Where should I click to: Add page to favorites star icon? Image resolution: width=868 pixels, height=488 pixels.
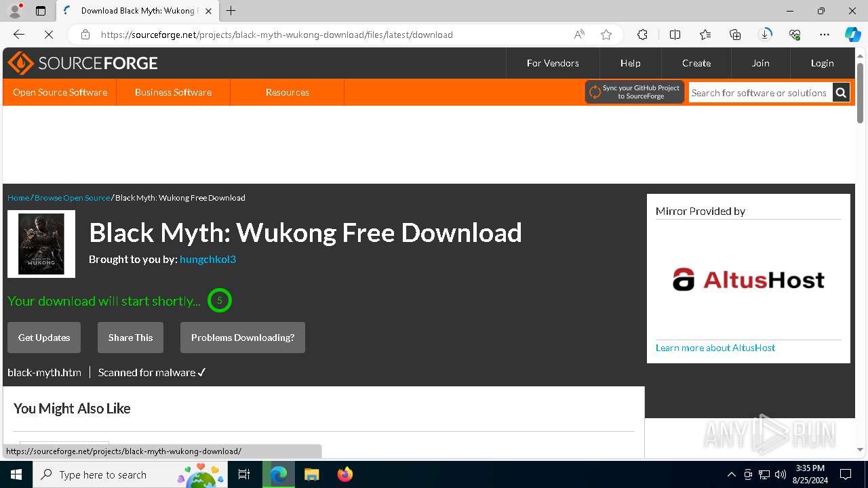pos(606,35)
